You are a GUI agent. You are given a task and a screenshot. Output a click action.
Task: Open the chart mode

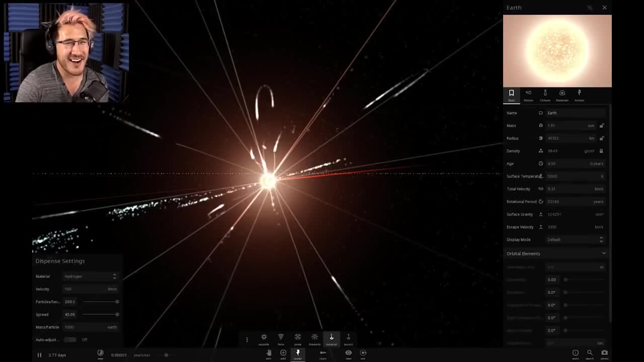tap(323, 354)
